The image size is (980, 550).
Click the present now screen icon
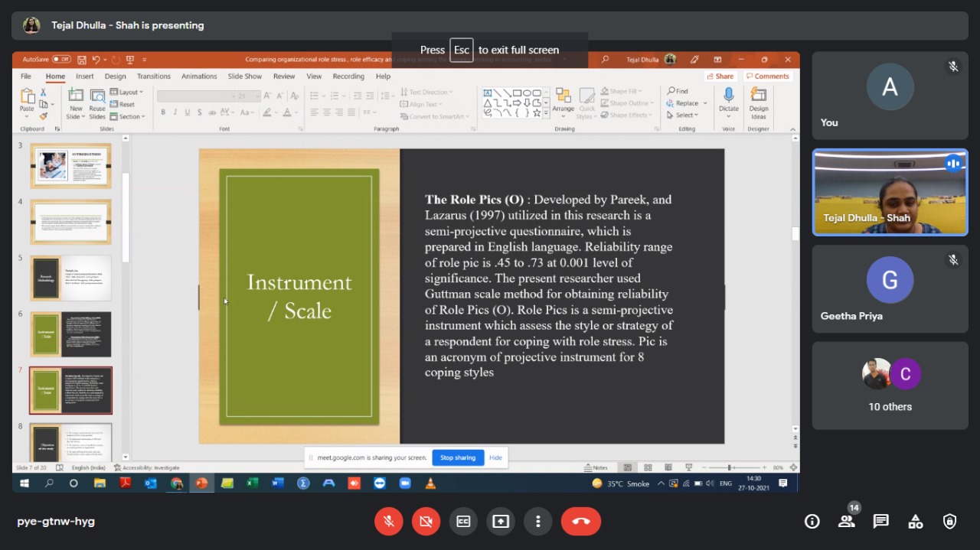pos(501,521)
